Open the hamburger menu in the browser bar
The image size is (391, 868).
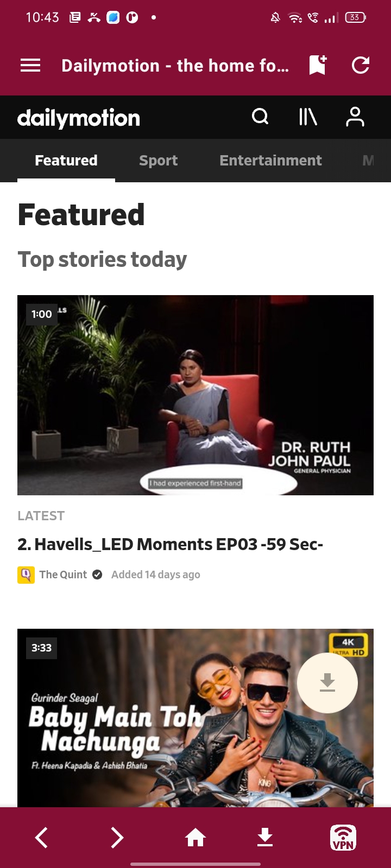coord(30,66)
